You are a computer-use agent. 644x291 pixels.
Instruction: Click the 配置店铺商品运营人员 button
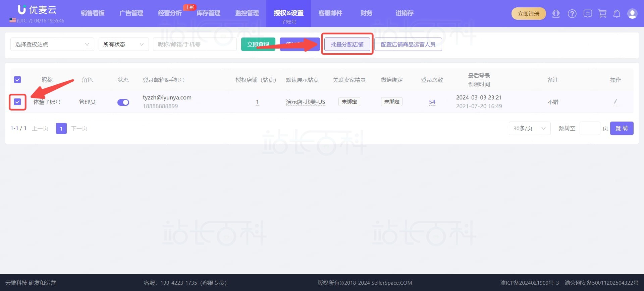[x=408, y=44]
